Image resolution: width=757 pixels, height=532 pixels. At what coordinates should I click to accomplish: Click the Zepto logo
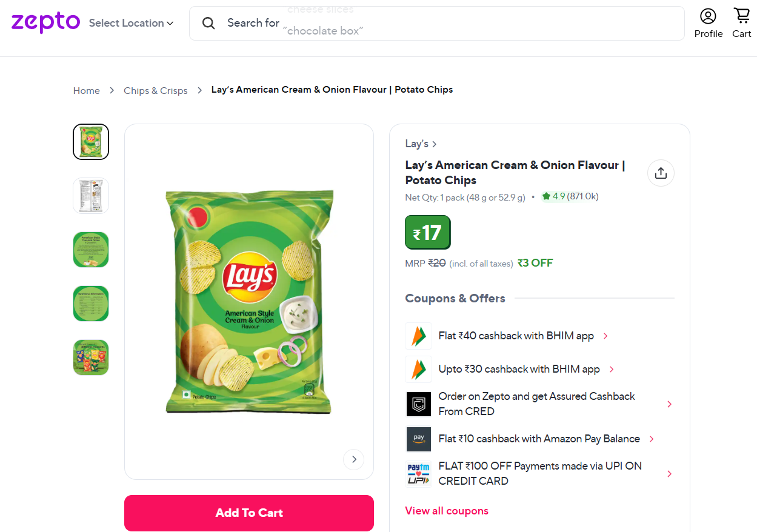[x=45, y=22]
